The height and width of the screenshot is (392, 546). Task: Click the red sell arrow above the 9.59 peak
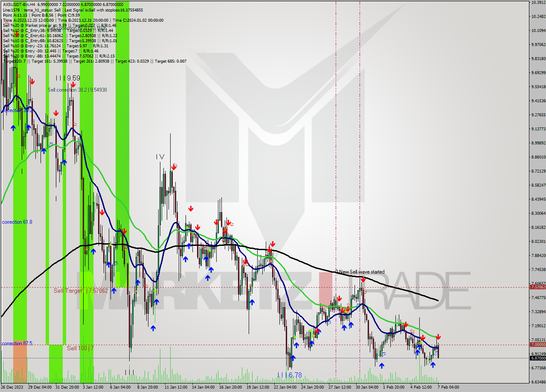(73, 85)
